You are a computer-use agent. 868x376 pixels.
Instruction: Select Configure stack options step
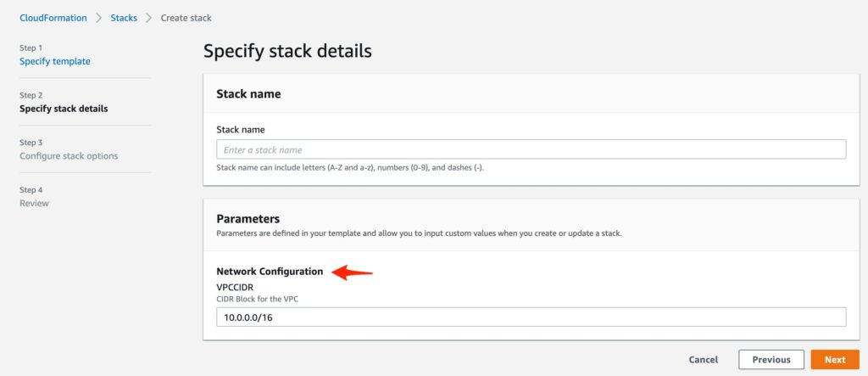[69, 156]
